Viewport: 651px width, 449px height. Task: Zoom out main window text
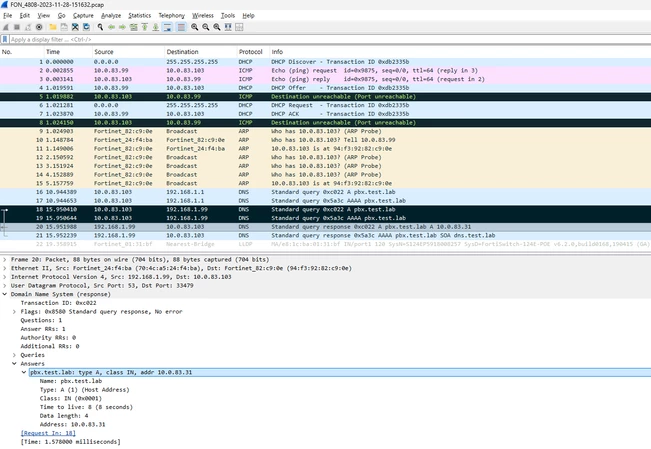pyautogui.click(x=206, y=27)
